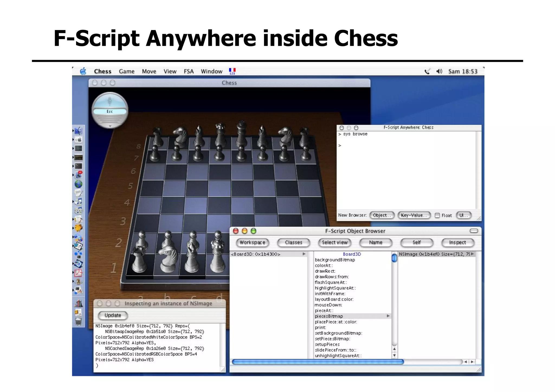This screenshot has height=392, width=555.
Task: Toggle the Float checkbox
Action: point(437,215)
